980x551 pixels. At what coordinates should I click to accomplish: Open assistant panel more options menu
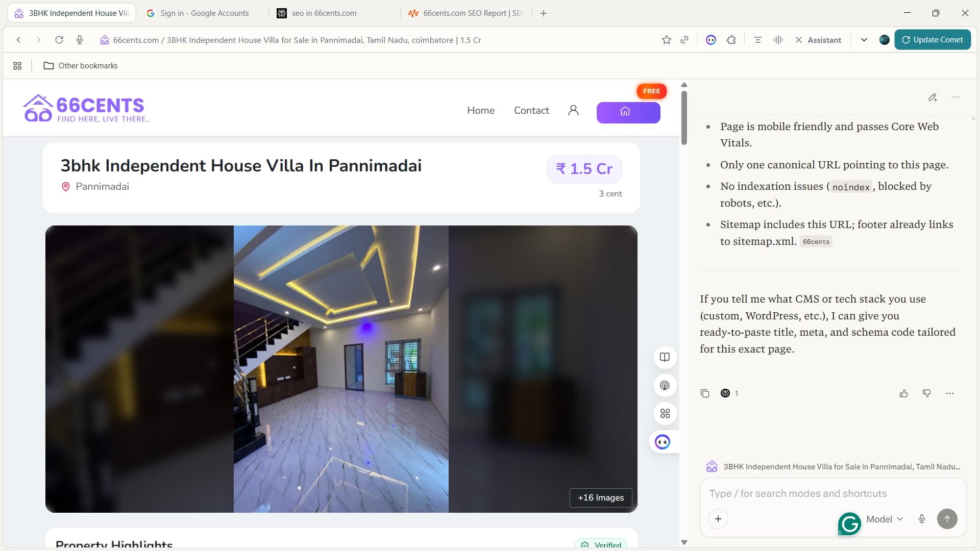coord(955,97)
